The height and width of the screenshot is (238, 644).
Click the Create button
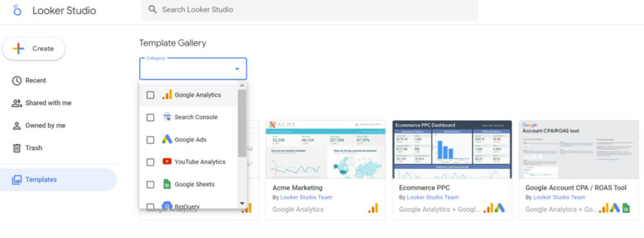34,48
